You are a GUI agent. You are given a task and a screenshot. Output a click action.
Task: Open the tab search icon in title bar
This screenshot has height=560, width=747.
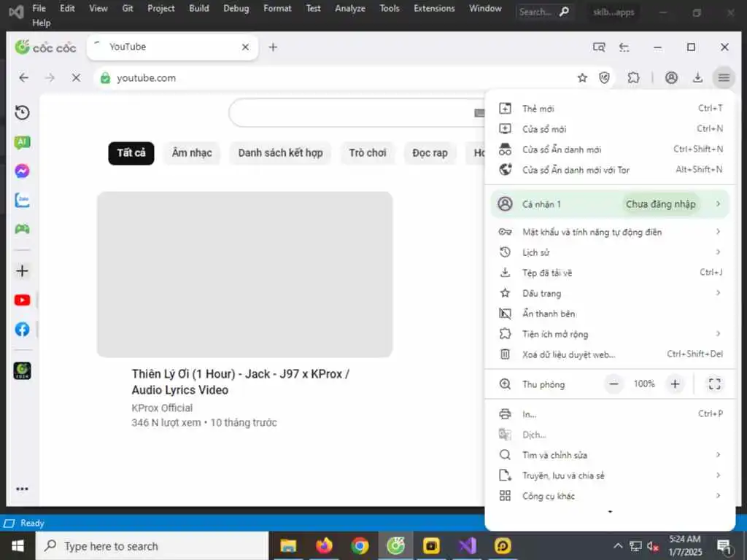(599, 47)
